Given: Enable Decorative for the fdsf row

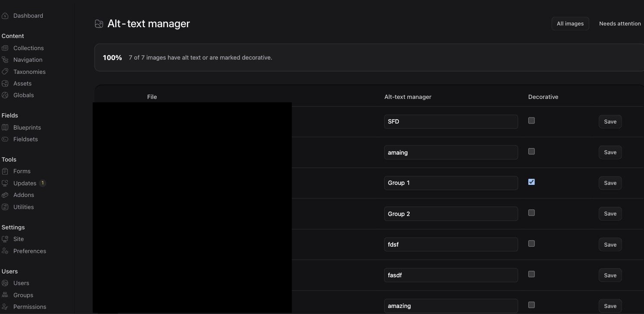Looking at the screenshot, I should 531,244.
